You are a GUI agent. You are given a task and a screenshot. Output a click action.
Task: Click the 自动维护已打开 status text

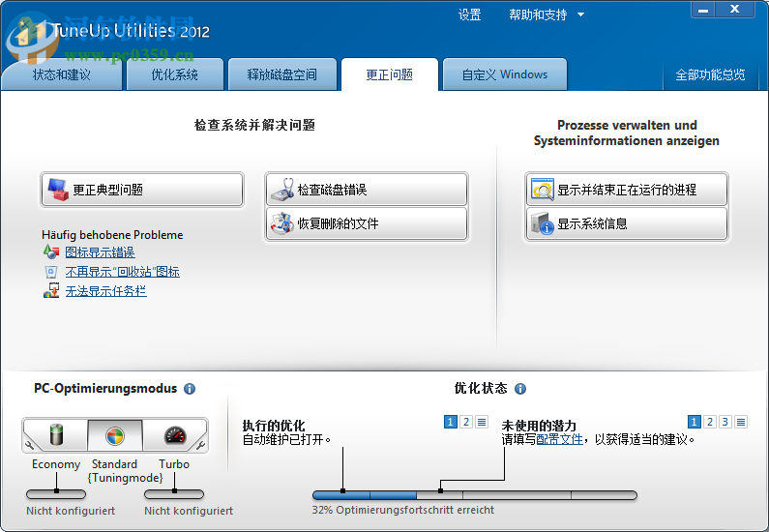click(x=287, y=439)
